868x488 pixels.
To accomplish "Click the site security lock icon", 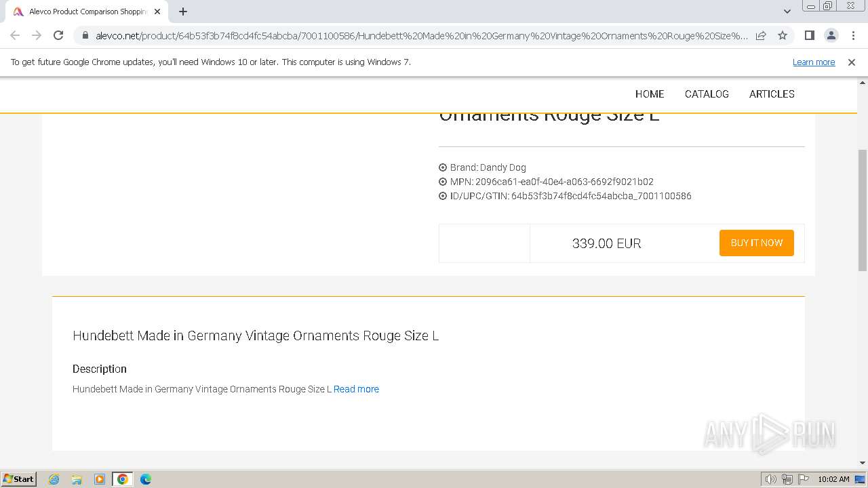I will pos(85,35).
